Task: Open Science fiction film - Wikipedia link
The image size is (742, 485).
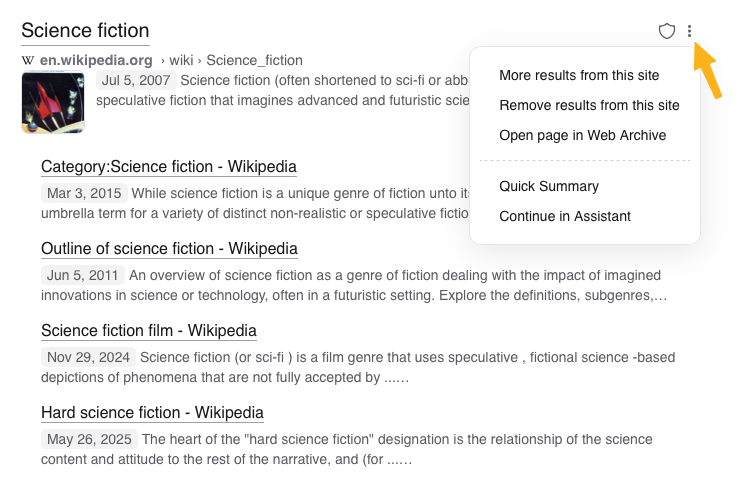Action: pos(149,330)
